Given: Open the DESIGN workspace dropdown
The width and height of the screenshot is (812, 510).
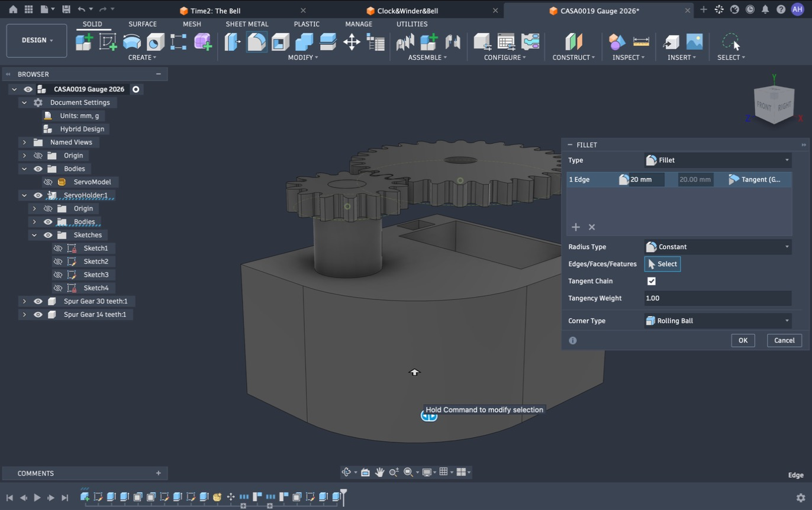Looking at the screenshot, I should (x=37, y=40).
